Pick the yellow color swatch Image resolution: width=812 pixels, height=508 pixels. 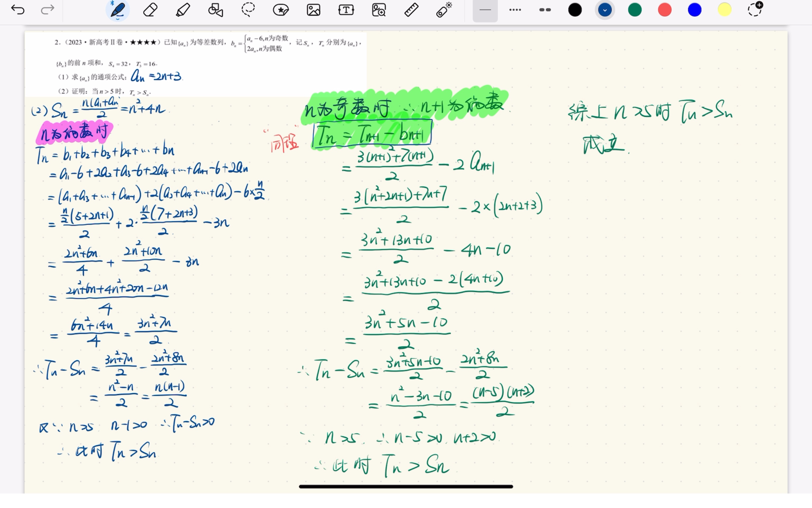coord(724,10)
